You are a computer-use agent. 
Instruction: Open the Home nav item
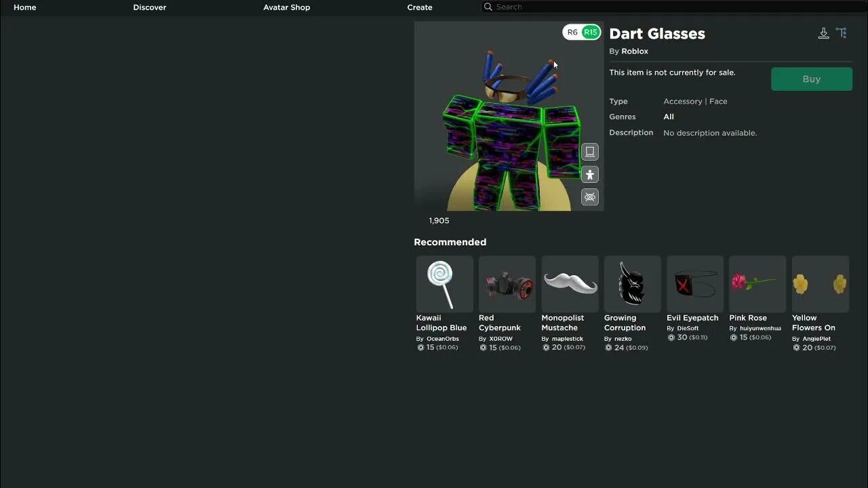(x=25, y=7)
